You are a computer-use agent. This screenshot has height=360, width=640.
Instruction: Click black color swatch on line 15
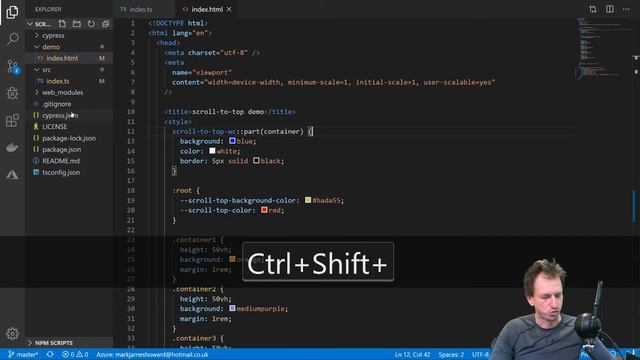256,161
